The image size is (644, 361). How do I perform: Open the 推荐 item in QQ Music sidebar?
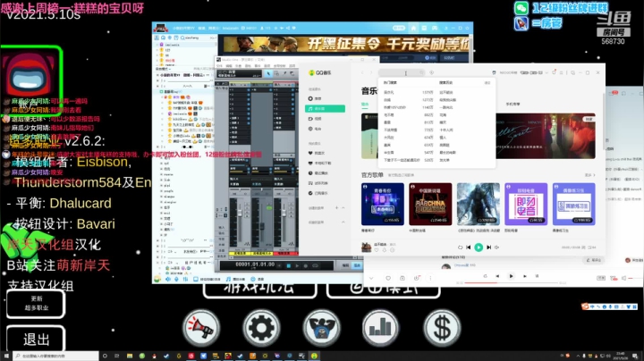point(315,99)
